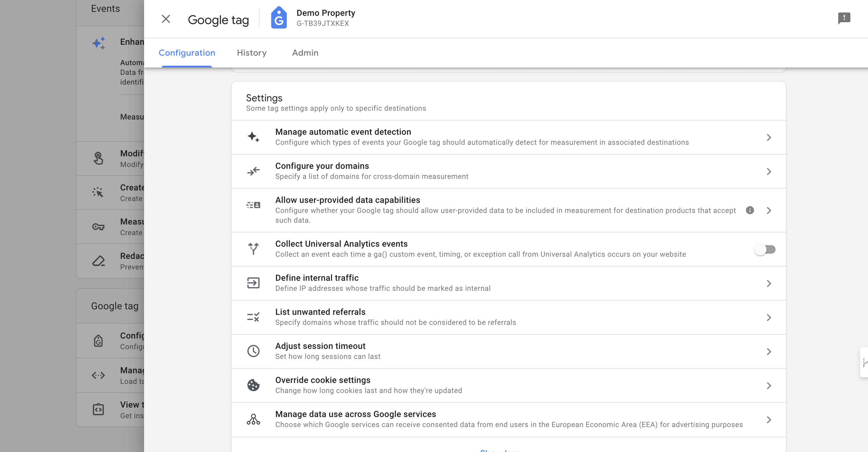The image size is (868, 452).
Task: Open Allow user-provided data capabilities setting
Action: (x=509, y=210)
